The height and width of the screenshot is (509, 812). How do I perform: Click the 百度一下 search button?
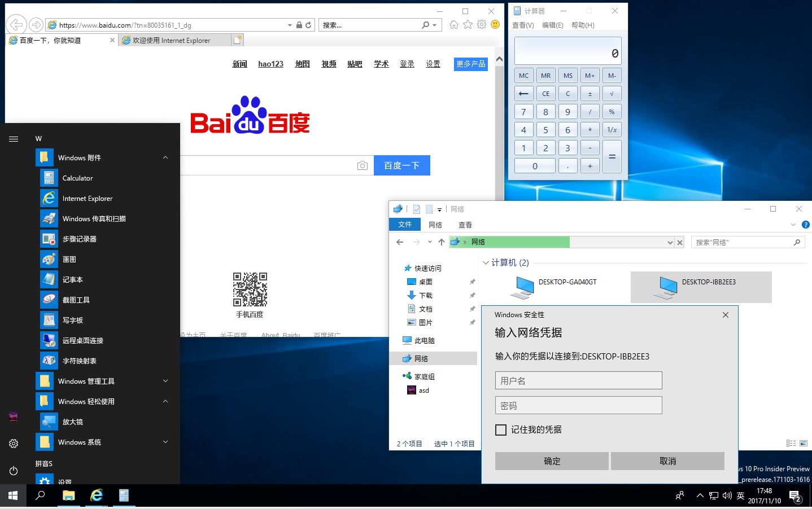[402, 165]
